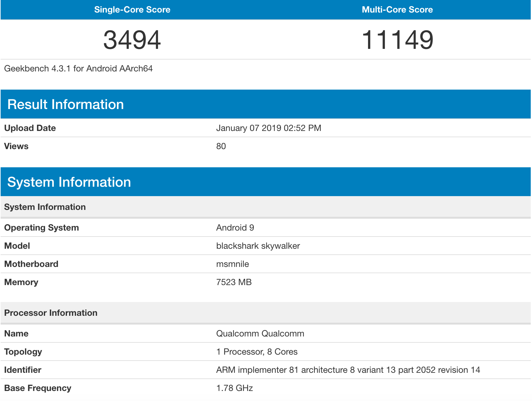Click the blue System Information section header
532x401 pixels.
[x=69, y=182]
